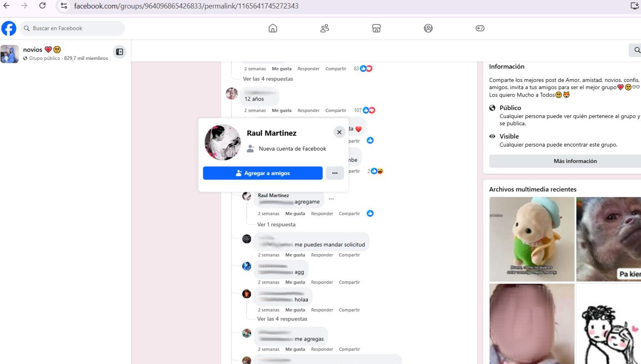Image resolution: width=641 pixels, height=364 pixels.
Task: Open the three-dot menu beside agregame comment
Action: point(331,199)
